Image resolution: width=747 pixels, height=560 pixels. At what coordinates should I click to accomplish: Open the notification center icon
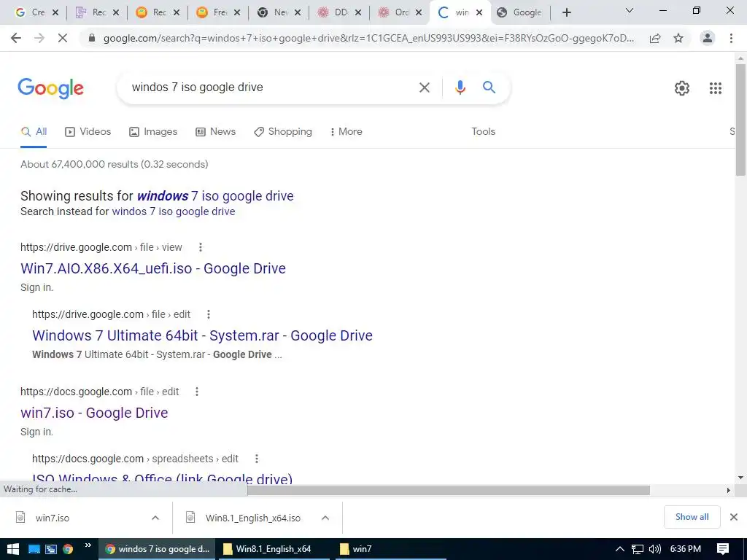[x=723, y=549]
